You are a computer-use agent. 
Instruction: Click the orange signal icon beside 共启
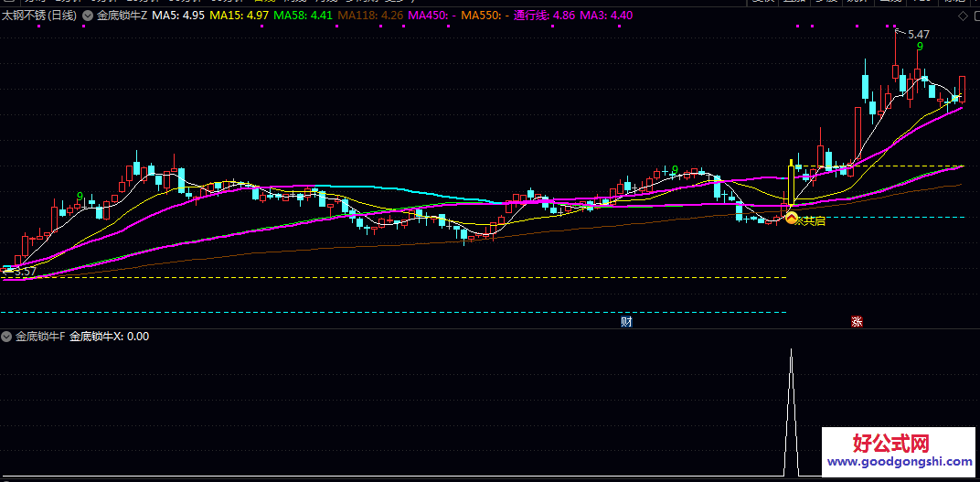[791, 220]
